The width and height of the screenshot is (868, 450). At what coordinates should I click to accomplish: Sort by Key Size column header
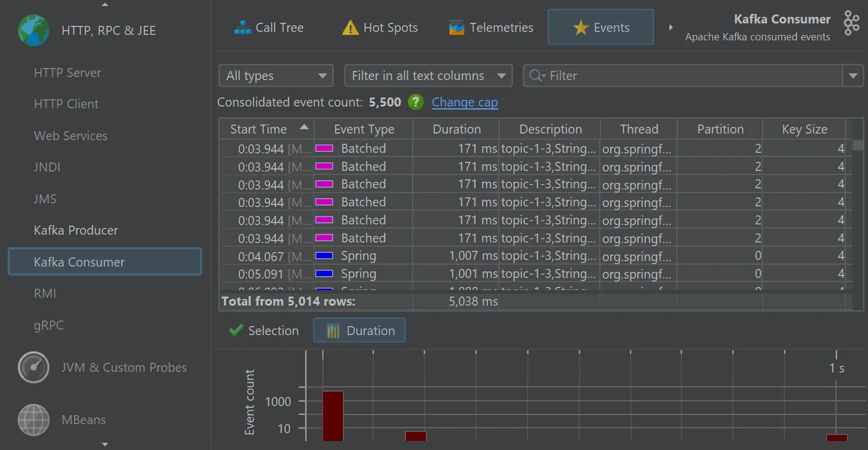tap(804, 129)
